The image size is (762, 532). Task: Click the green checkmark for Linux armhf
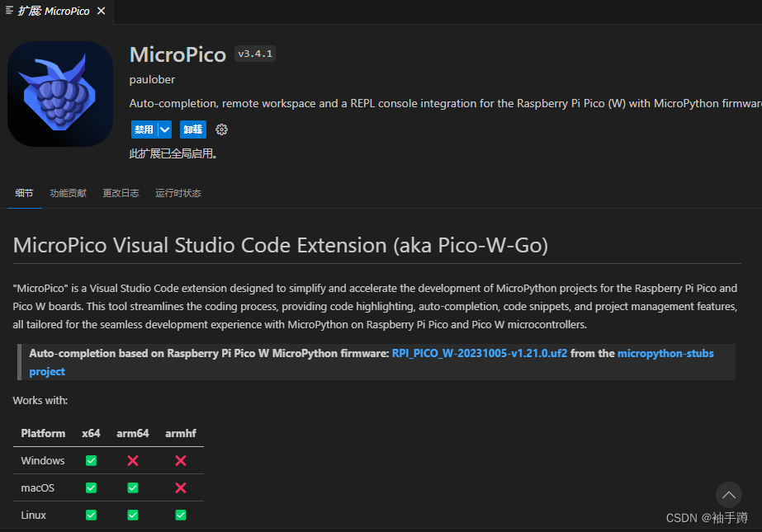pos(180,515)
